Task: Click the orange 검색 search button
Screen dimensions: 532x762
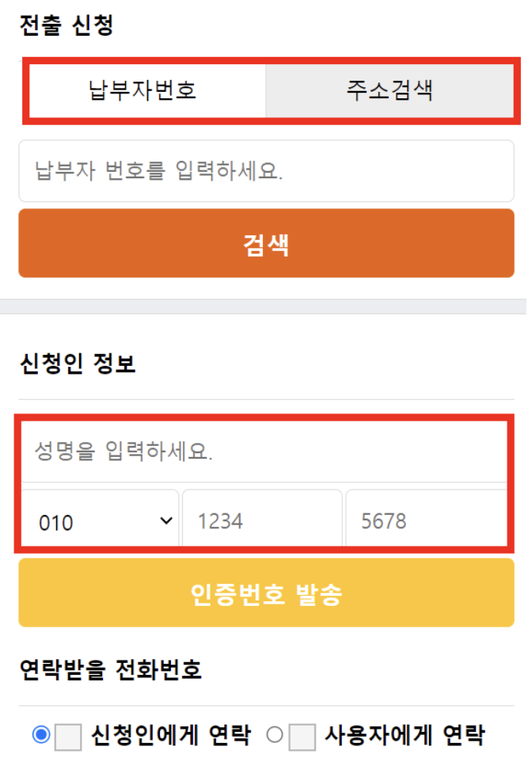Action: tap(266, 243)
